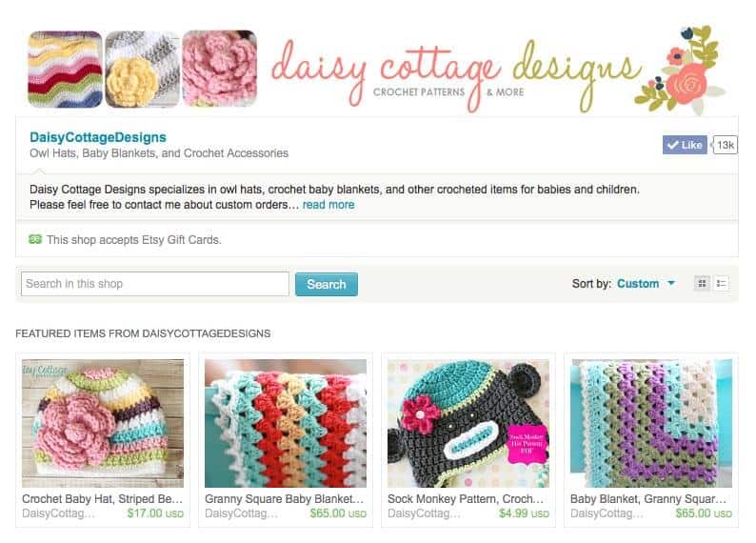Click the dropdown arrow beside Custom
The image size is (756, 543).
click(671, 283)
